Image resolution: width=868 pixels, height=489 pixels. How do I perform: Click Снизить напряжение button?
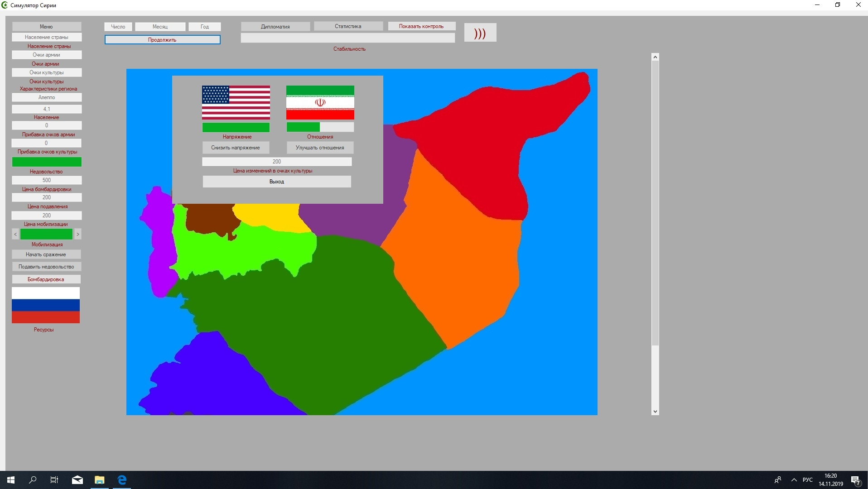236,148
